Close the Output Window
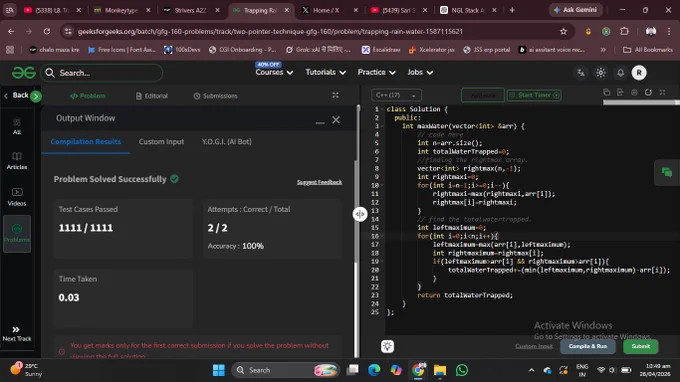Screen dimensions: 680x382 click(x=336, y=120)
